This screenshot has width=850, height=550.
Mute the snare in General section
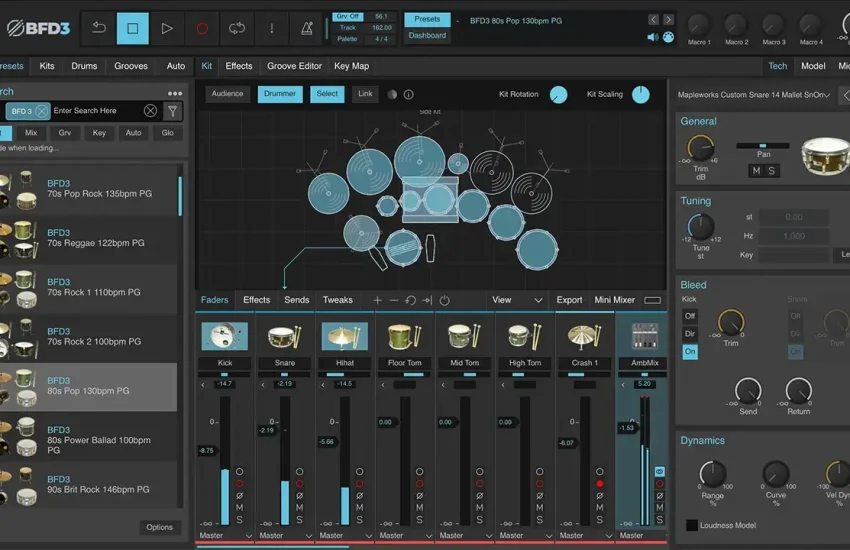point(756,171)
